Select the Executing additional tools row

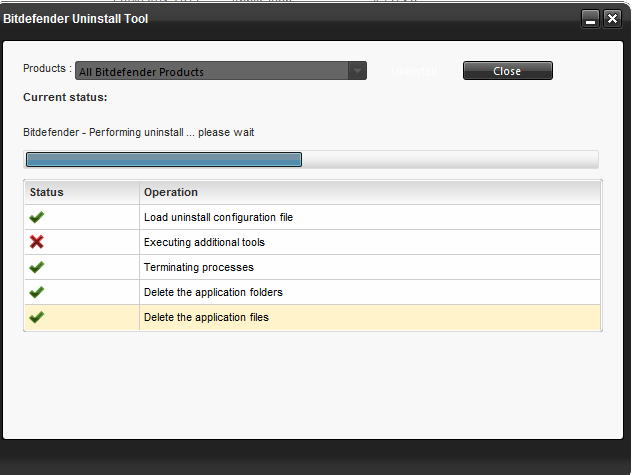pos(312,242)
